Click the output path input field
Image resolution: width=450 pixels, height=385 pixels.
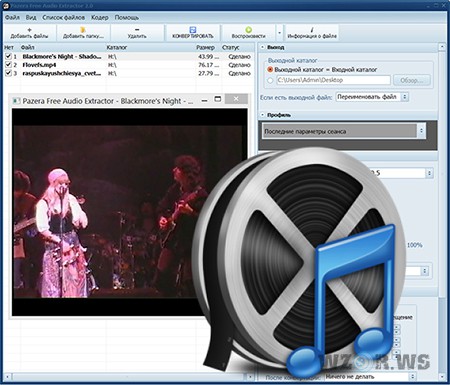(x=333, y=80)
